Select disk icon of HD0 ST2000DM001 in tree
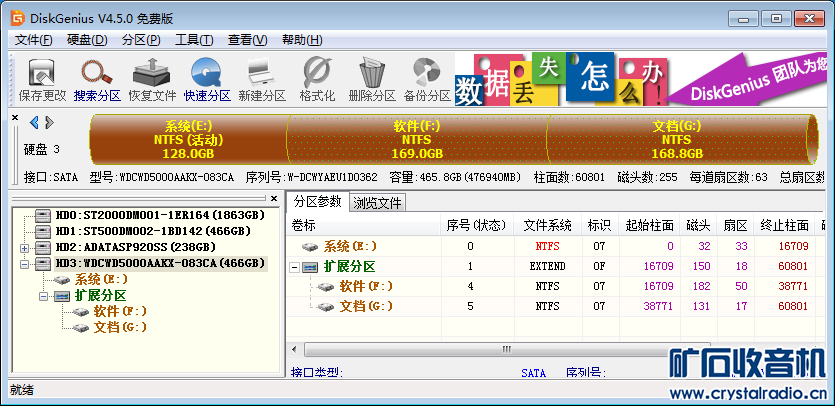This screenshot has width=835, height=406. click(43, 215)
